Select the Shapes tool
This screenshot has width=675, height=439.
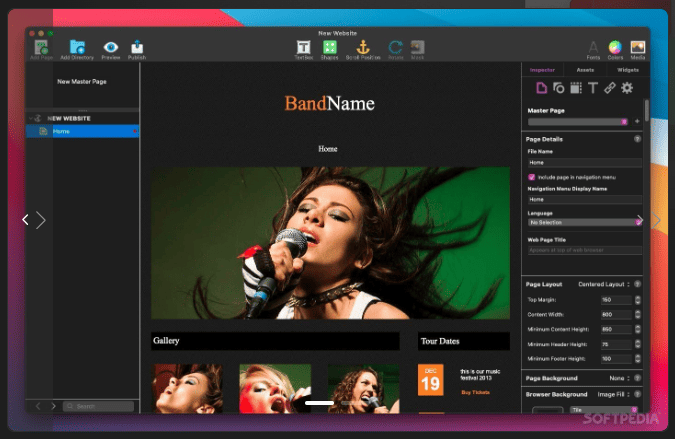(330, 47)
